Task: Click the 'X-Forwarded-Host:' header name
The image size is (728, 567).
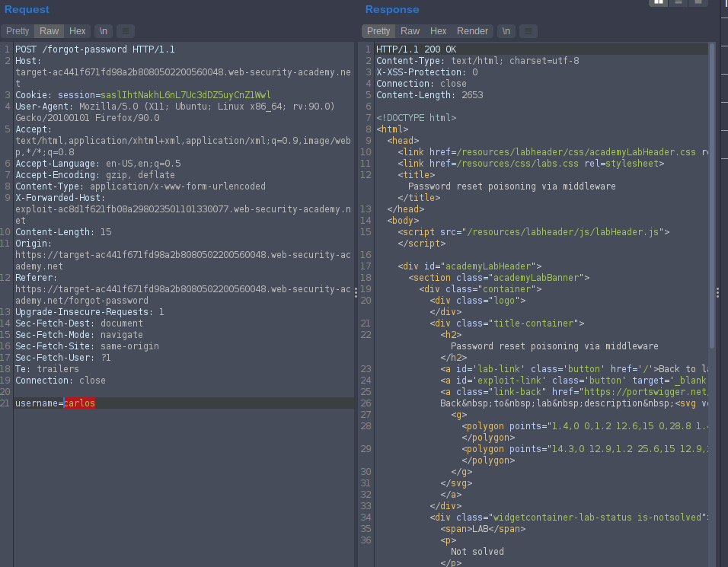Action: (x=60, y=198)
